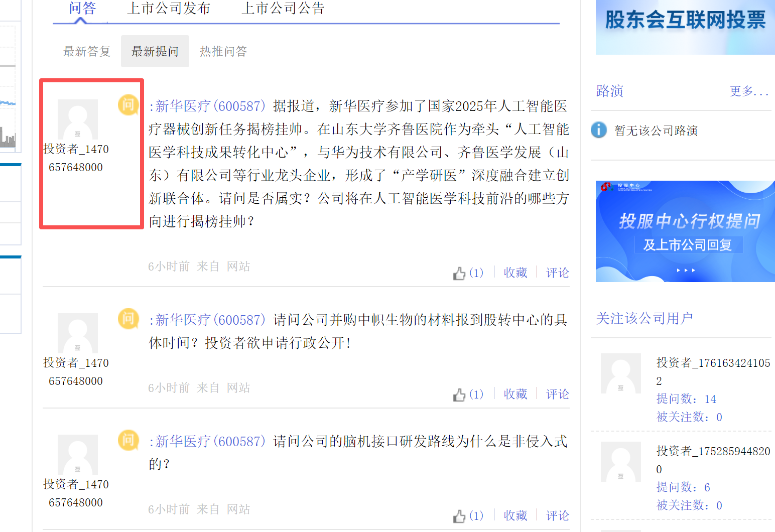Image resolution: width=775 pixels, height=532 pixels.
Task: Open the 投服中心行权提问 banner
Action: (x=685, y=231)
